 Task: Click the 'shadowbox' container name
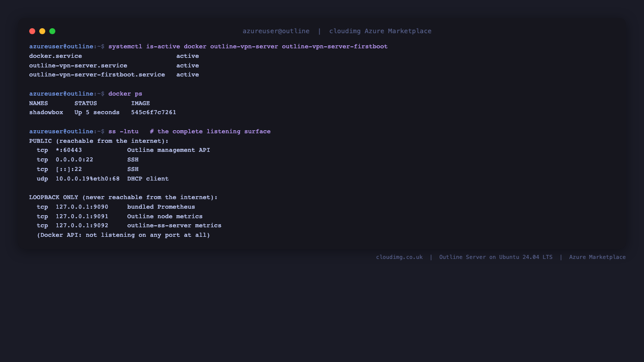pos(46,113)
